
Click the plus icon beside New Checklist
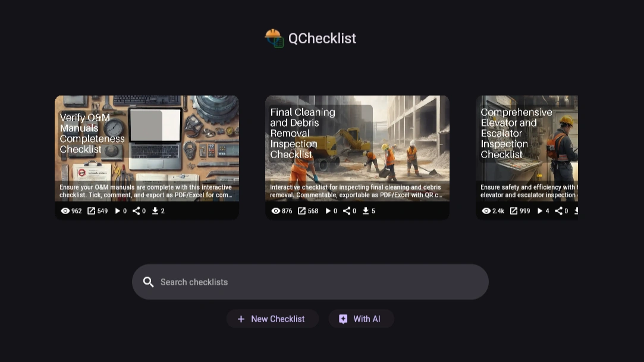pos(241,319)
